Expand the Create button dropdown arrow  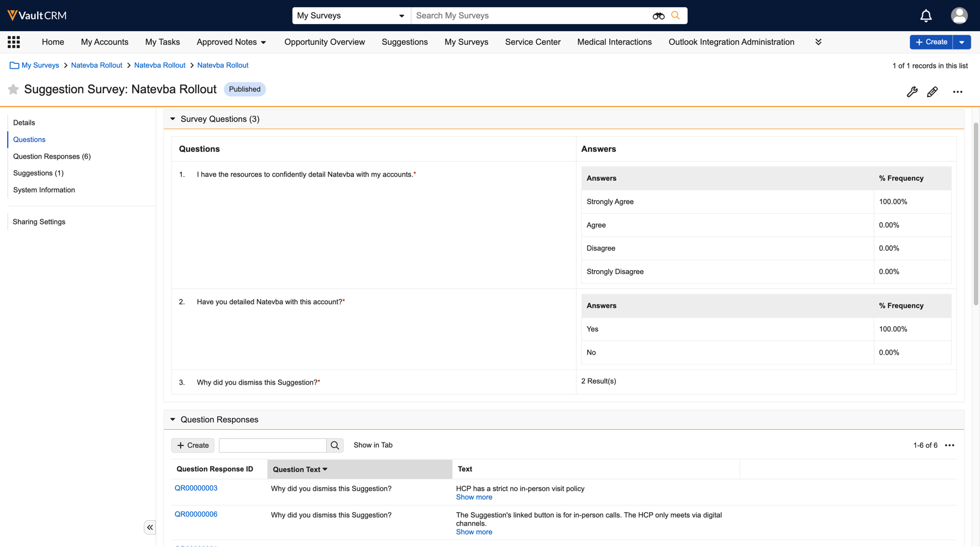coord(962,42)
